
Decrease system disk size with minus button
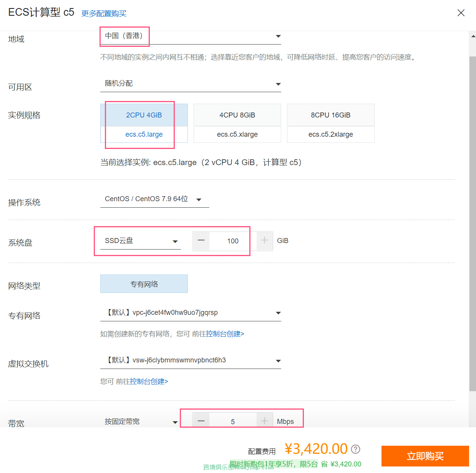pyautogui.click(x=201, y=241)
